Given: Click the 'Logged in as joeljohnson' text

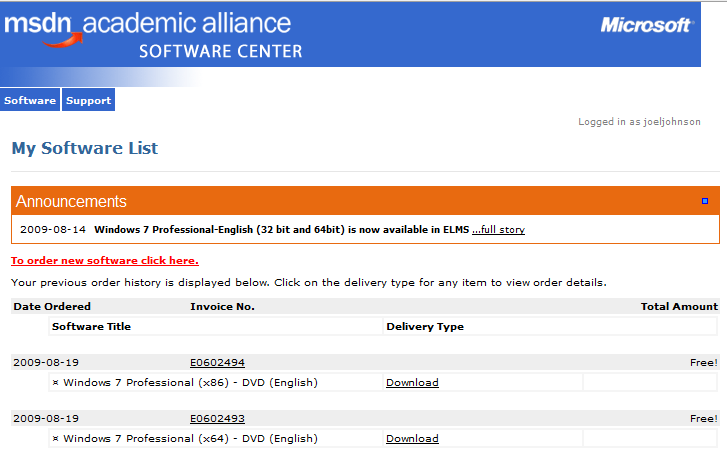Looking at the screenshot, I should (639, 122).
